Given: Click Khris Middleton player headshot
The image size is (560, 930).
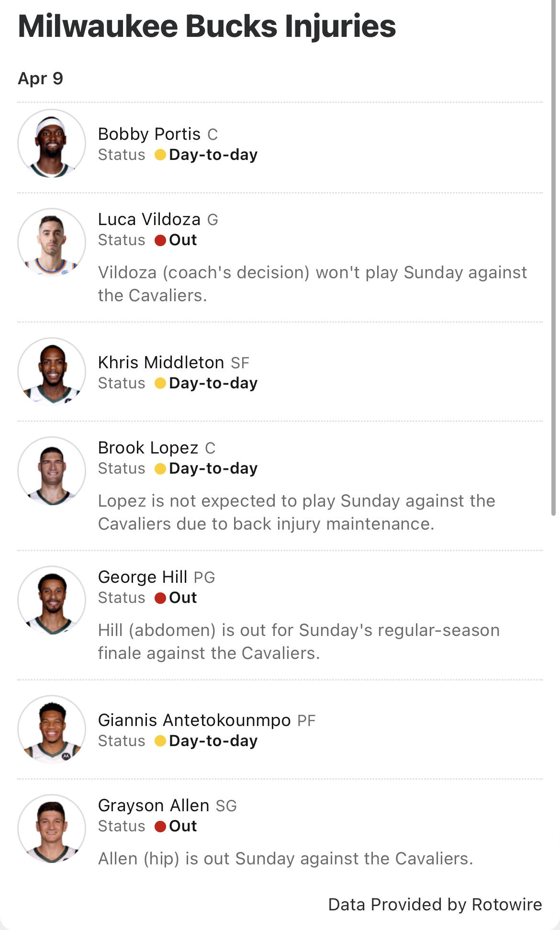Looking at the screenshot, I should click(x=52, y=372).
